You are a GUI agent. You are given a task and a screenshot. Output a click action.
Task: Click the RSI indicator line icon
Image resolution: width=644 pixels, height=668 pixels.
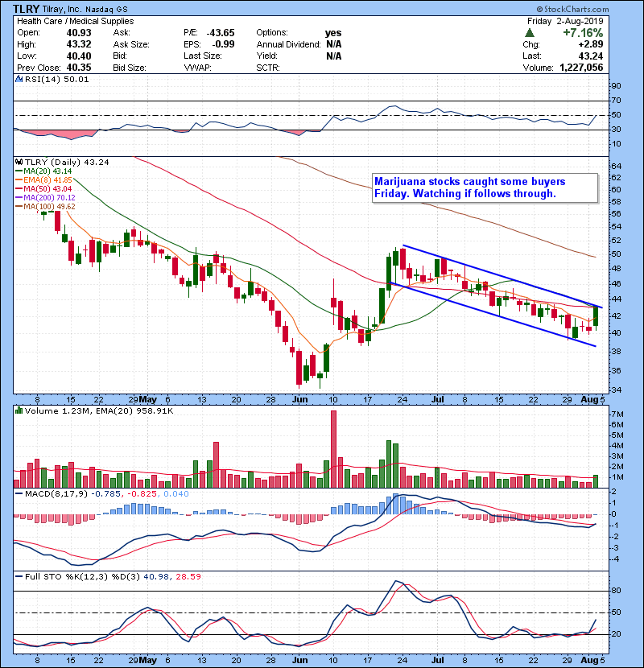(19, 79)
